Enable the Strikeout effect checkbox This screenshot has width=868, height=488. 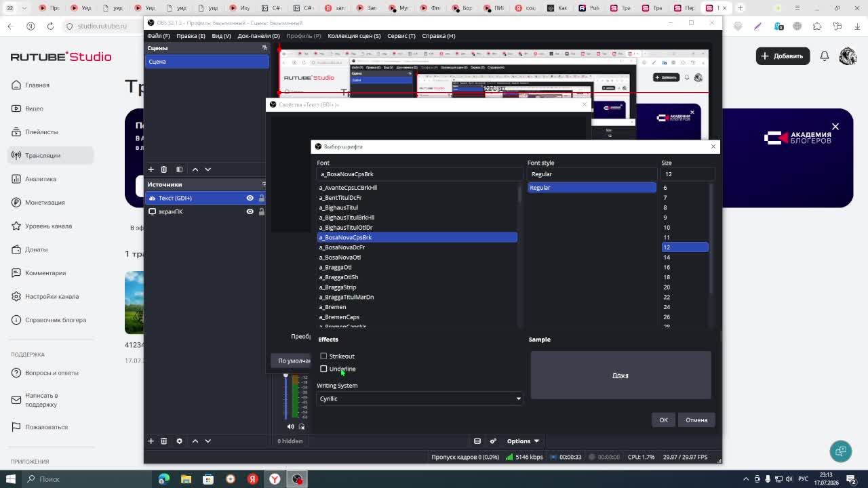click(x=323, y=356)
